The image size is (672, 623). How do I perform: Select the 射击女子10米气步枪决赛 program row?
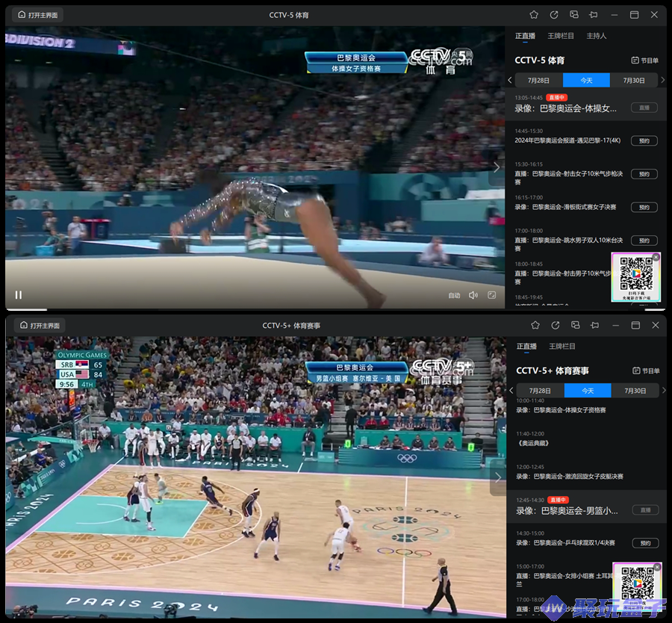(x=585, y=170)
